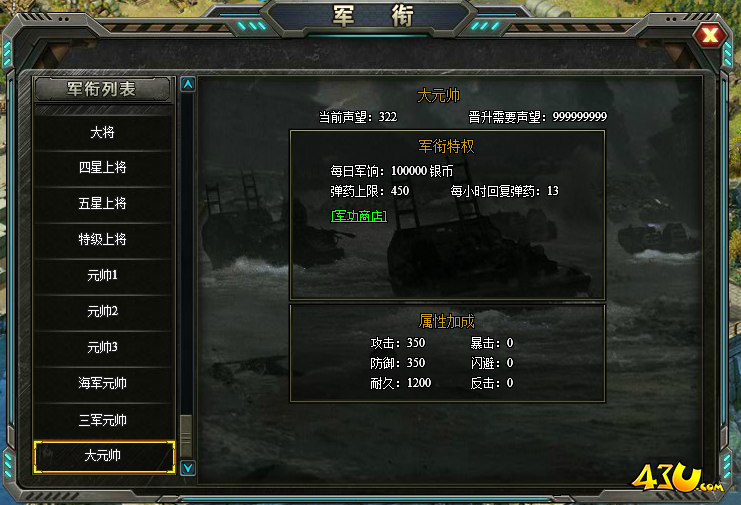Select the highlighted 大元帅 rank
The image size is (741, 505).
coord(104,456)
